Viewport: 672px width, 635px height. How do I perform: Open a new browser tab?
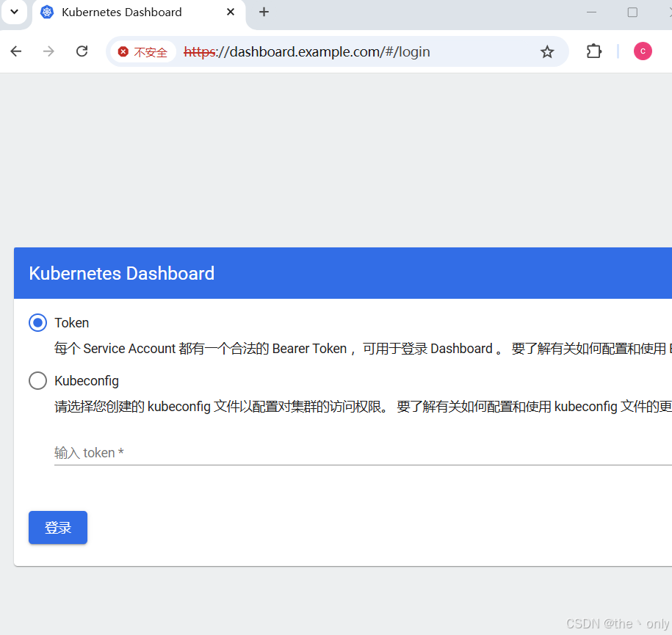[264, 12]
